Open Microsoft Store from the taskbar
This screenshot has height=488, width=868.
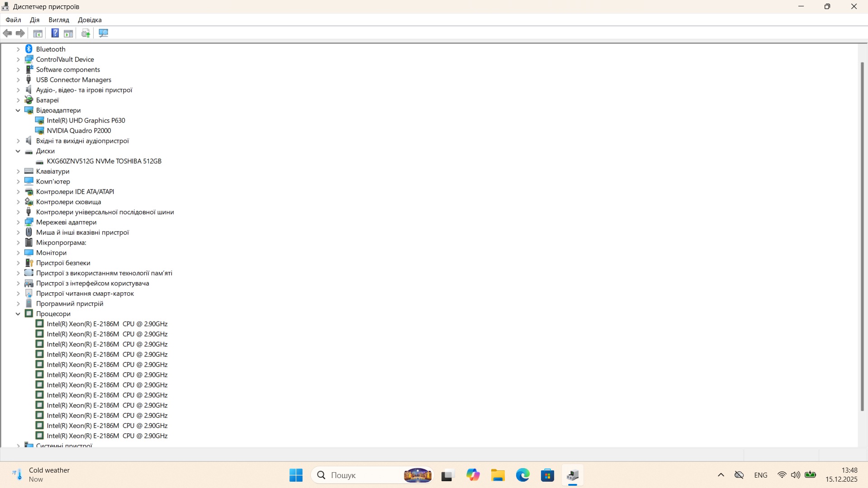click(x=547, y=475)
